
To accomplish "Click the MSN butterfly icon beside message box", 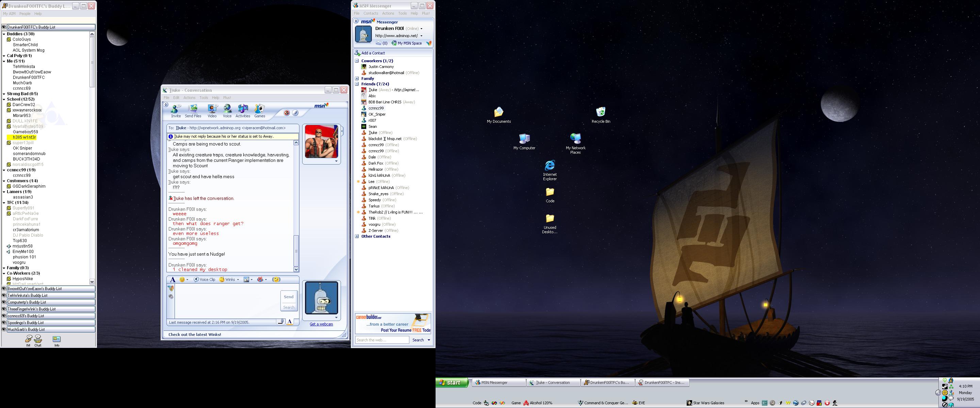I will coord(171,288).
